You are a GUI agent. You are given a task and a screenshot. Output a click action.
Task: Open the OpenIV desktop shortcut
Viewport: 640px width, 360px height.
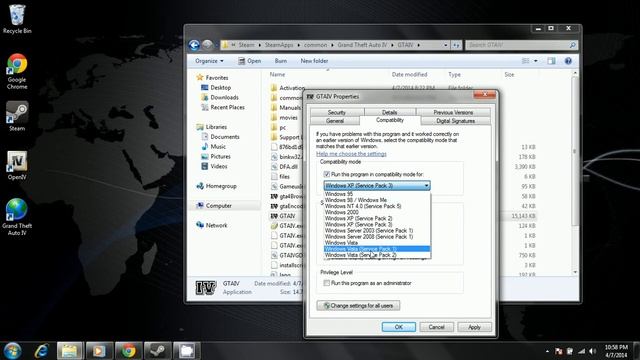[x=17, y=165]
